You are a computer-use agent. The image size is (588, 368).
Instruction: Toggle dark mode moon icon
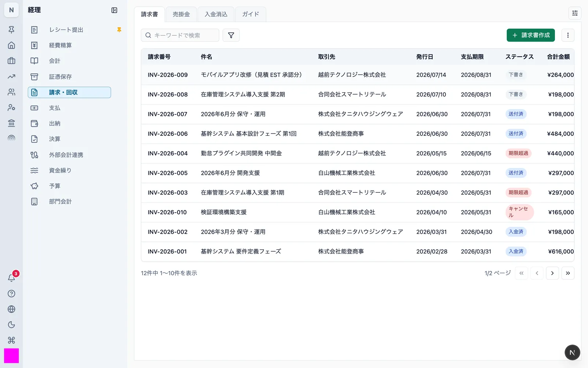(11, 325)
